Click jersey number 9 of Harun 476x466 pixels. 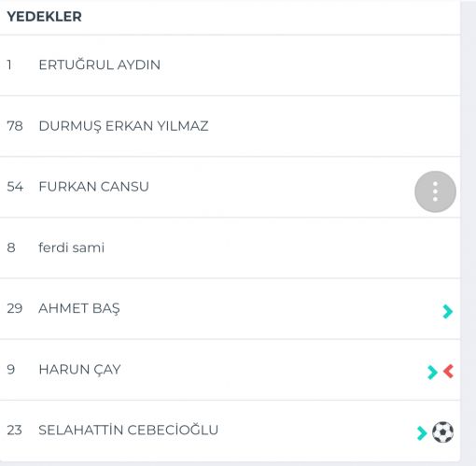[x=11, y=370]
